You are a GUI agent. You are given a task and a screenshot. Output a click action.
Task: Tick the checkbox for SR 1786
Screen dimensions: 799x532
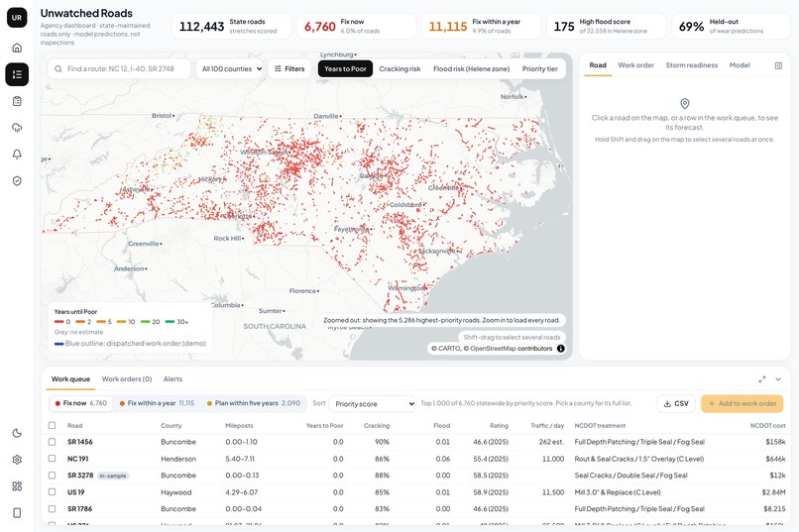52,508
